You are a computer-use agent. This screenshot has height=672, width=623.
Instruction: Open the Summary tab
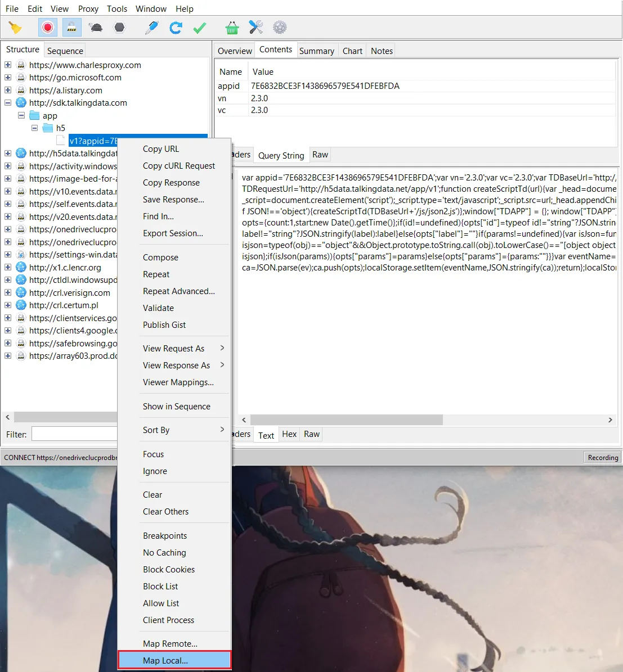pos(317,51)
